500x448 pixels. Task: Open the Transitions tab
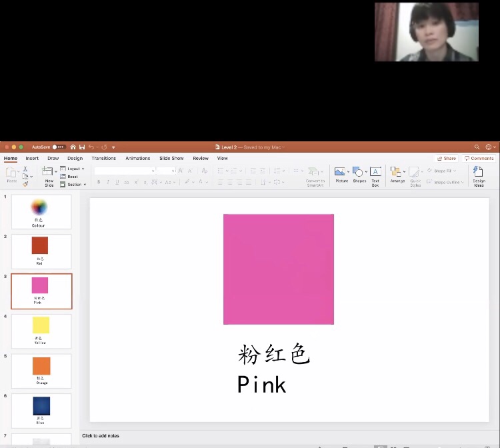click(x=103, y=159)
